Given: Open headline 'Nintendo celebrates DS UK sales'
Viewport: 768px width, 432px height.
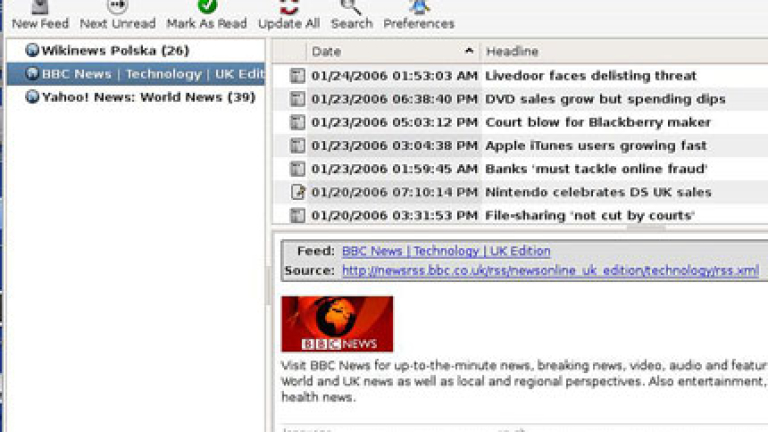Looking at the screenshot, I should (x=598, y=192).
